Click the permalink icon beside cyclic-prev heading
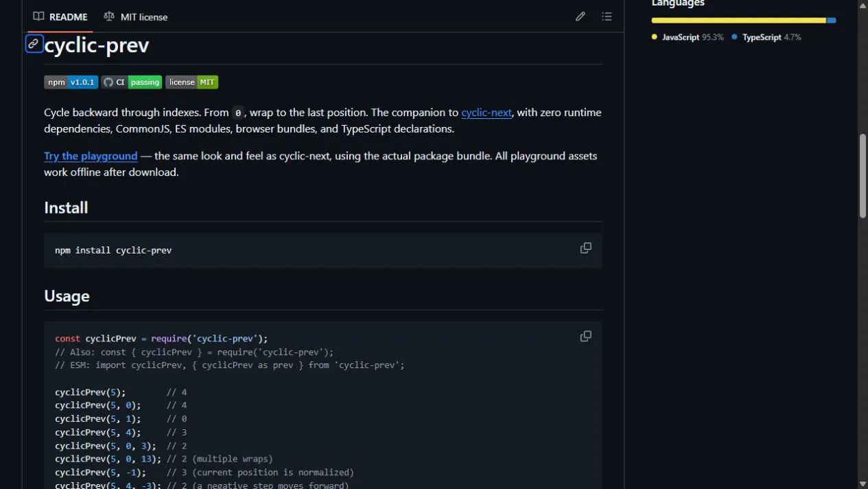This screenshot has height=489, width=868. pyautogui.click(x=34, y=44)
